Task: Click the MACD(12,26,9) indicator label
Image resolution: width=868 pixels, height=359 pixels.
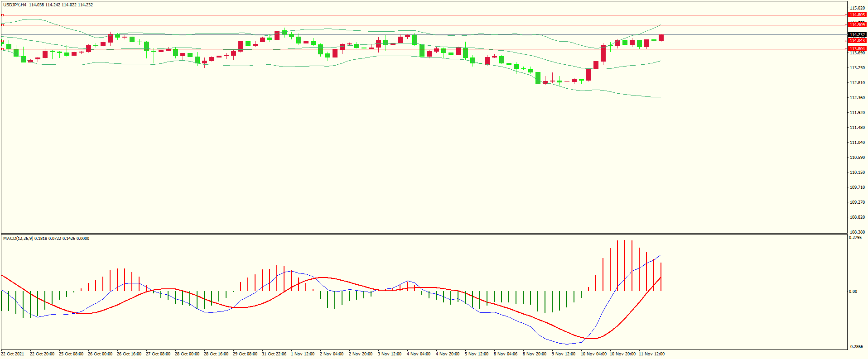Action: 18,239
